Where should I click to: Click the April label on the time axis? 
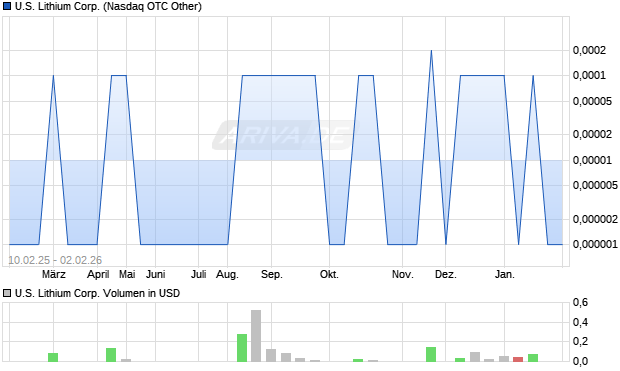tap(98, 274)
